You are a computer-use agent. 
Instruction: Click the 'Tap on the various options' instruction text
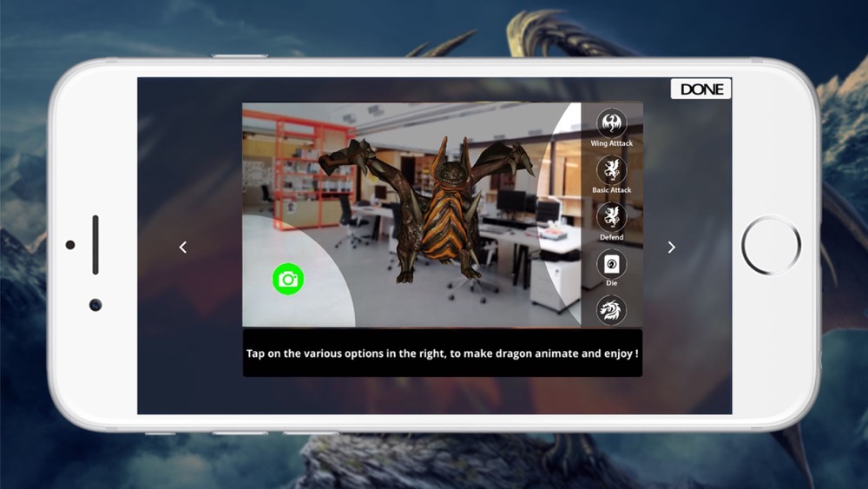click(443, 354)
